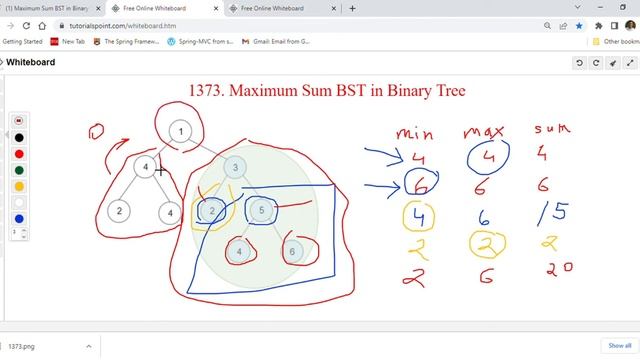
Task: Expand the Whiteboard header side arrow
Action: pos(2,62)
